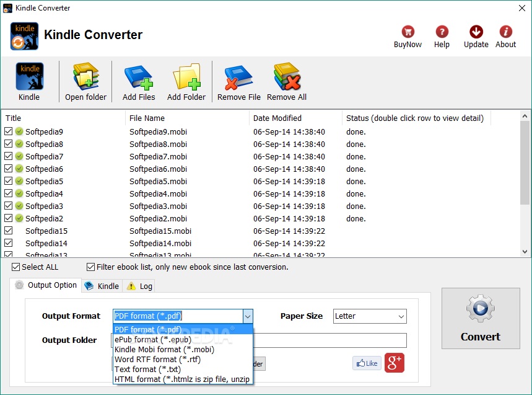
Task: Click the Remove All icon
Action: pos(287,77)
